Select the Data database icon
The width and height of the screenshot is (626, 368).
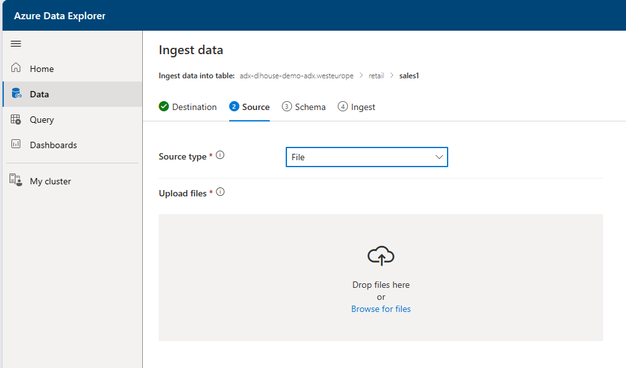click(x=16, y=93)
